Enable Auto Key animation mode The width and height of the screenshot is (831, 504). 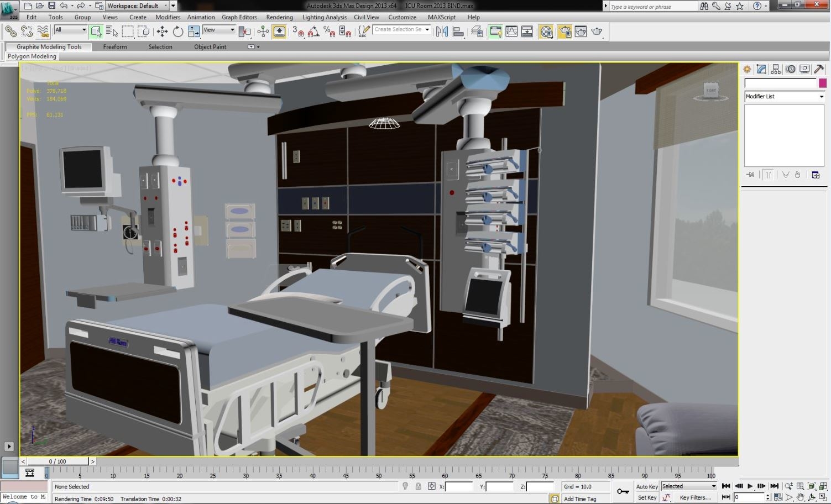(646, 486)
